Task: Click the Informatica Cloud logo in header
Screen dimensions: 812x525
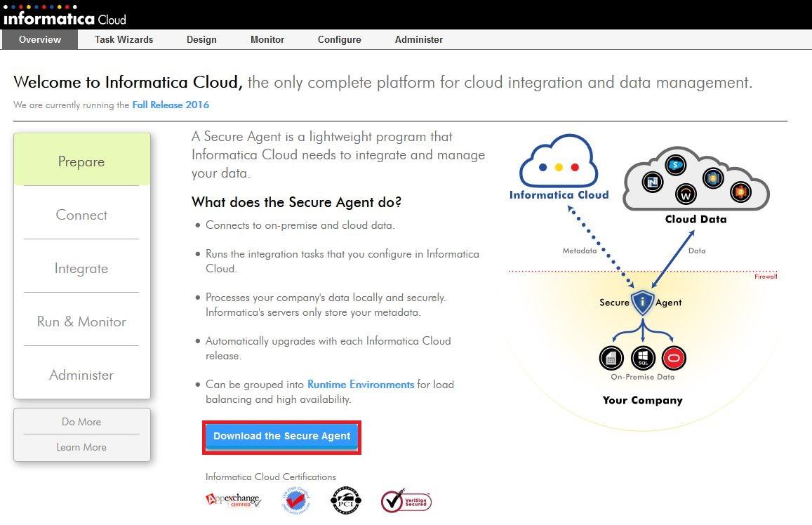Action: [64, 15]
